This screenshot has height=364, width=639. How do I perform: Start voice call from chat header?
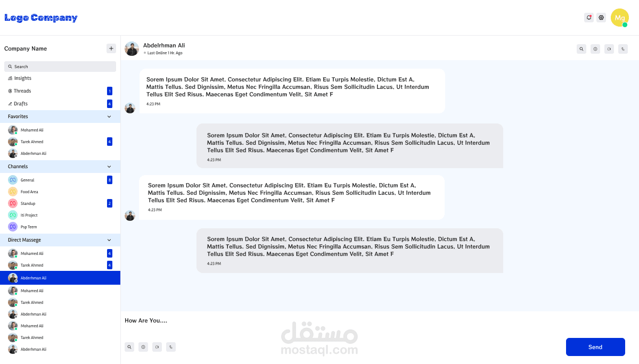tap(623, 49)
